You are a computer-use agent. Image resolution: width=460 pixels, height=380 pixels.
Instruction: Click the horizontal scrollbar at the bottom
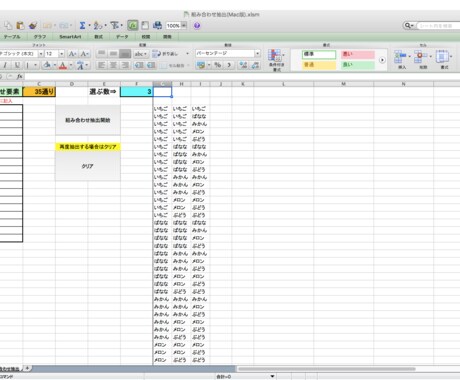click(x=327, y=369)
